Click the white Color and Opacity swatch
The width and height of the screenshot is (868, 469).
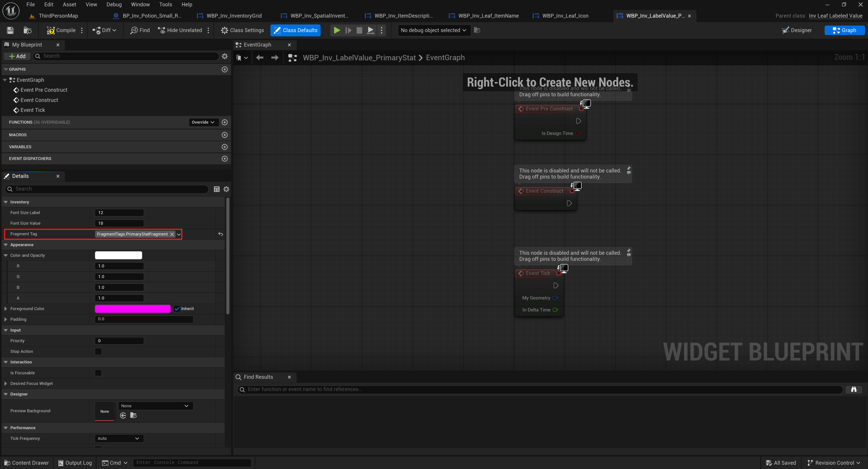pyautogui.click(x=119, y=255)
